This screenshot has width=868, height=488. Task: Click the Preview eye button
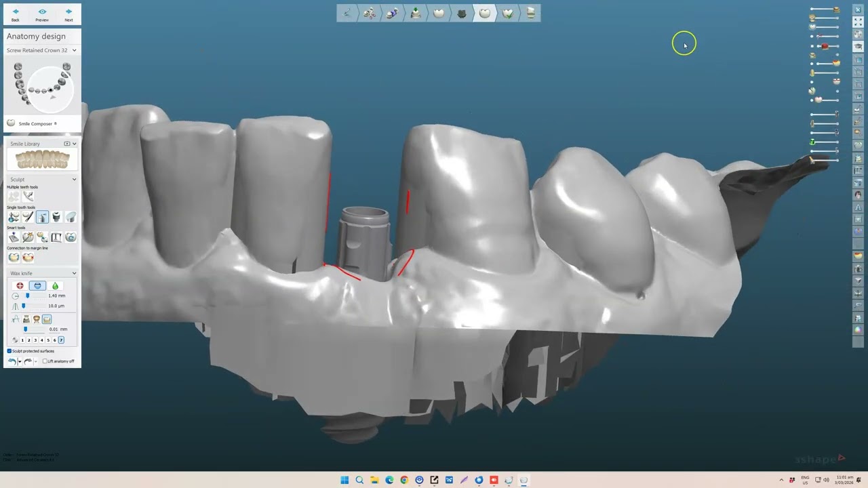(x=42, y=14)
